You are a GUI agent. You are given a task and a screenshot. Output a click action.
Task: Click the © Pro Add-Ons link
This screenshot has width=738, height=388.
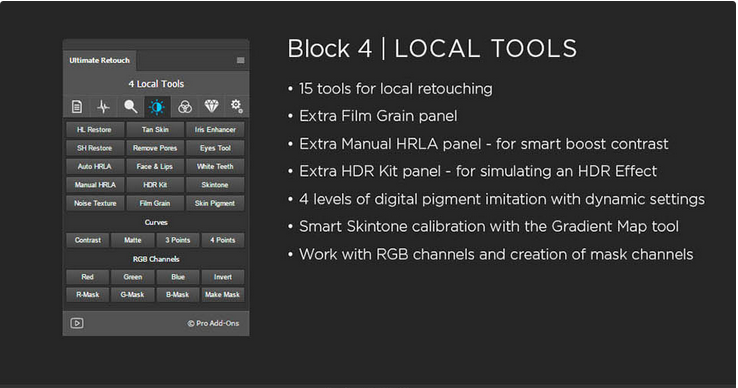(x=213, y=323)
